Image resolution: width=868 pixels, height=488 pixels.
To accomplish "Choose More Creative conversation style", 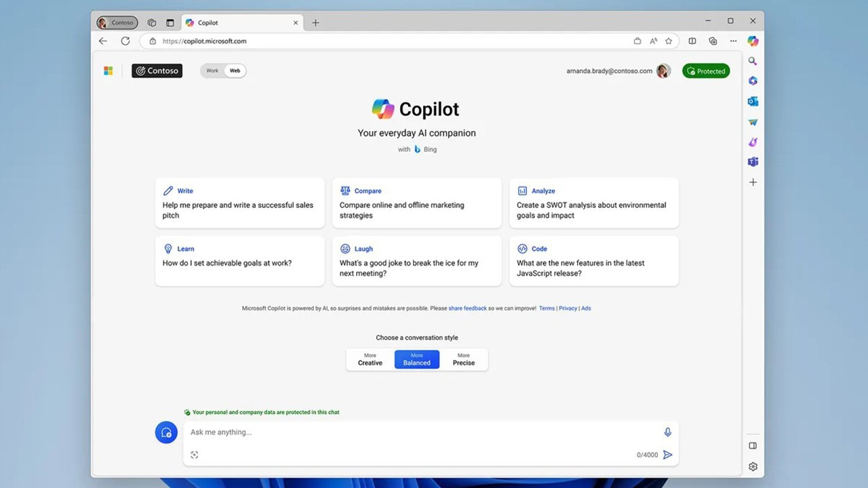I will 370,359.
